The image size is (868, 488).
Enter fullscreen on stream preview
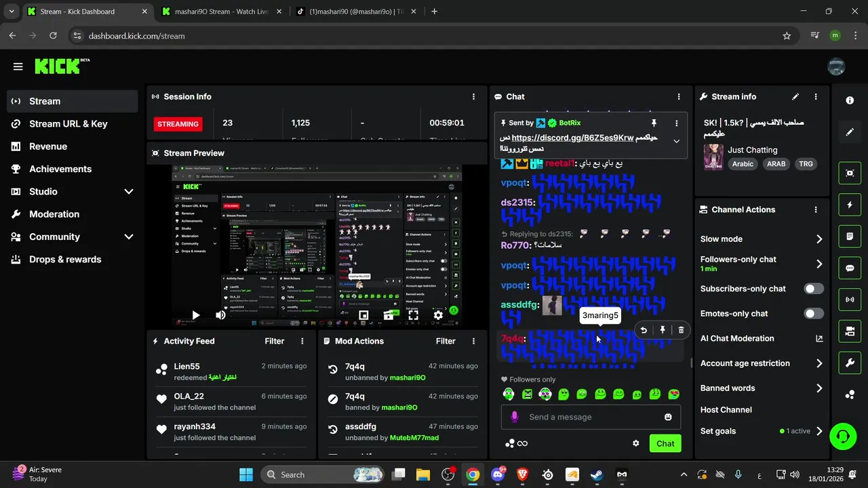[x=413, y=315]
